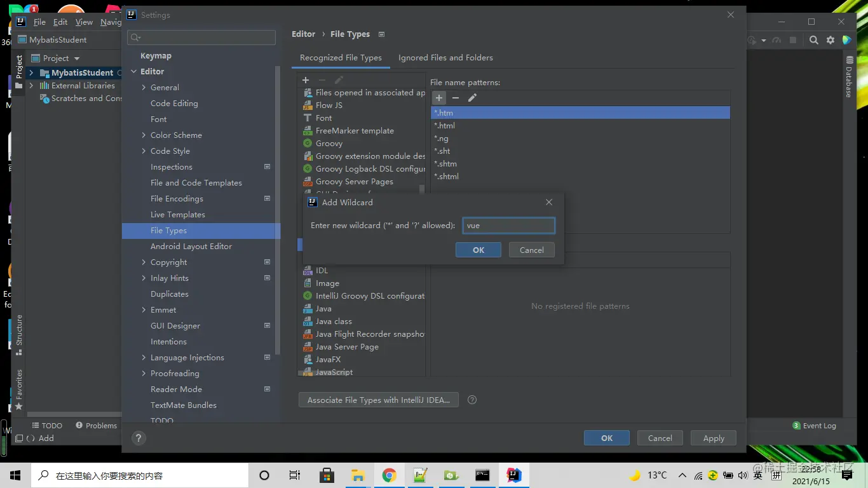The height and width of the screenshot is (488, 868).
Task: Select the *.html file name pattern
Action: click(580, 126)
